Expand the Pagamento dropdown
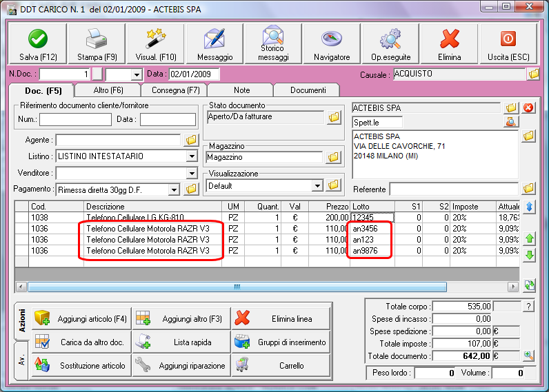This screenshot has width=549, height=392. (174, 190)
